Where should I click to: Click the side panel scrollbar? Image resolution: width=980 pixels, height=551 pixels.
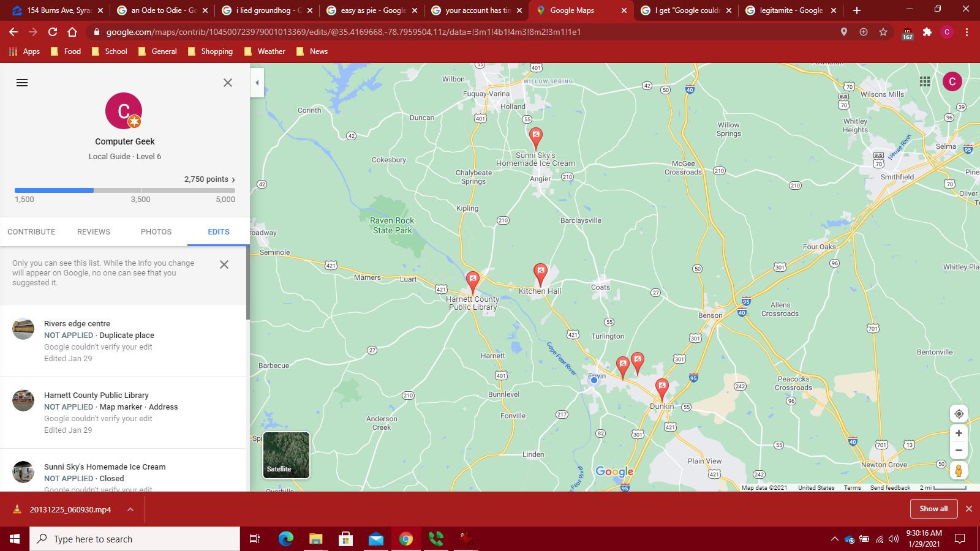248,282
